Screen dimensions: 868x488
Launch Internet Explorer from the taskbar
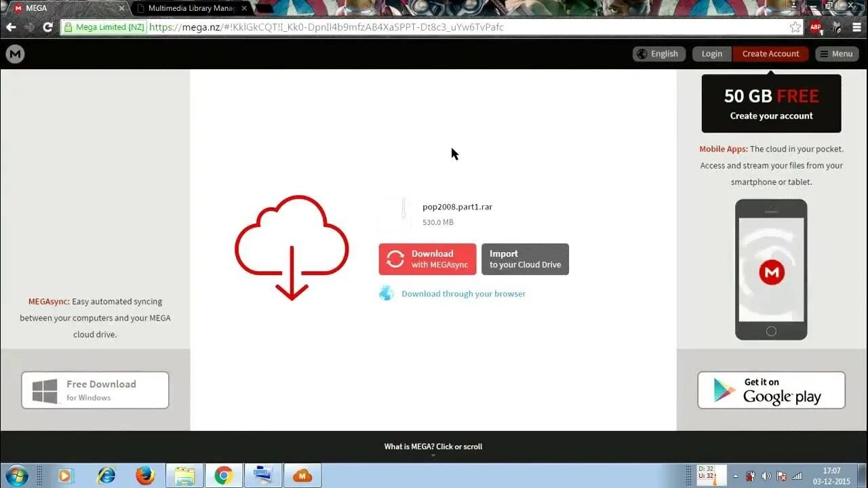[x=106, y=476]
